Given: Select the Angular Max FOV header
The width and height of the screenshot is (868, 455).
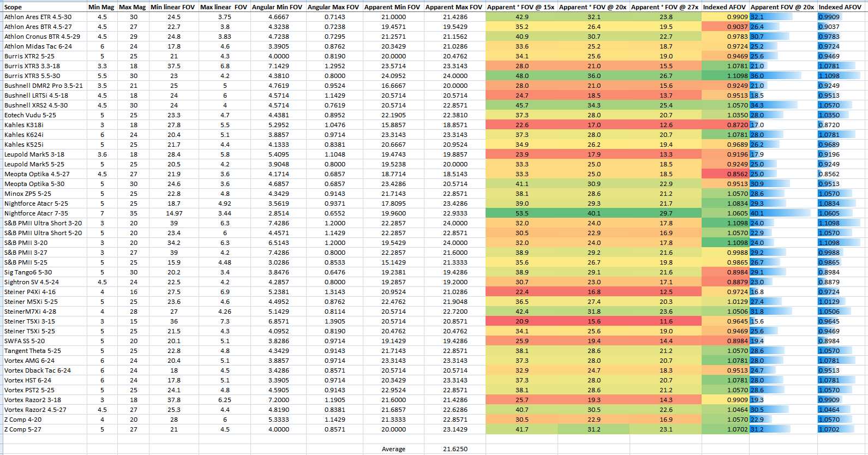Looking at the screenshot, I should pyautogui.click(x=333, y=7).
